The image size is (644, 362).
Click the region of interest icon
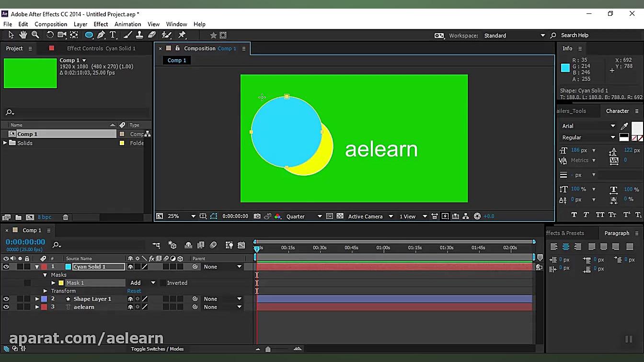pyautogui.click(x=329, y=216)
